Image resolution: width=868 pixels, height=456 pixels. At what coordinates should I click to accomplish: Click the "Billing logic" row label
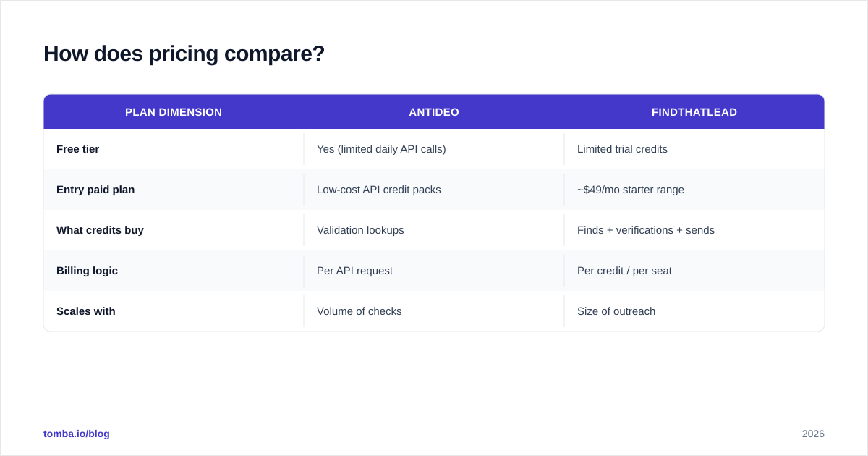(x=87, y=271)
